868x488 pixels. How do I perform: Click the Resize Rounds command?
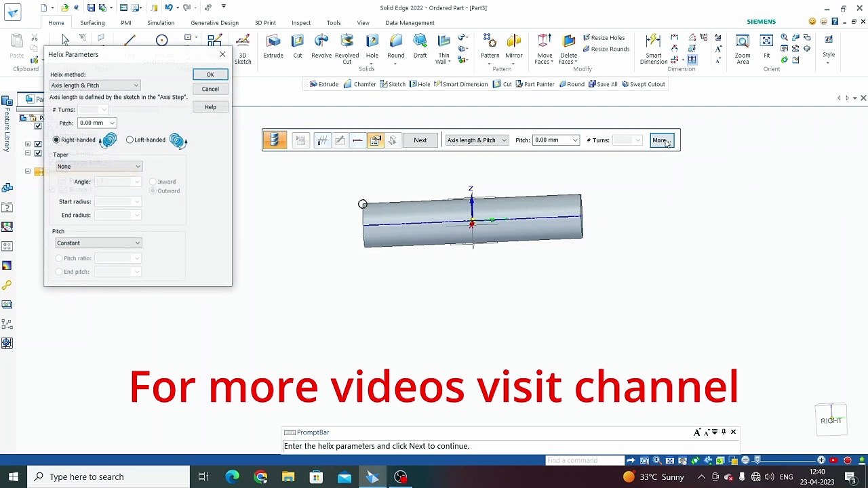tap(606, 49)
